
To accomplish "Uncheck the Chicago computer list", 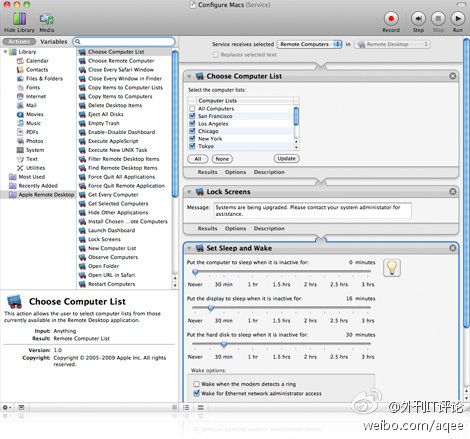I will coord(192,131).
